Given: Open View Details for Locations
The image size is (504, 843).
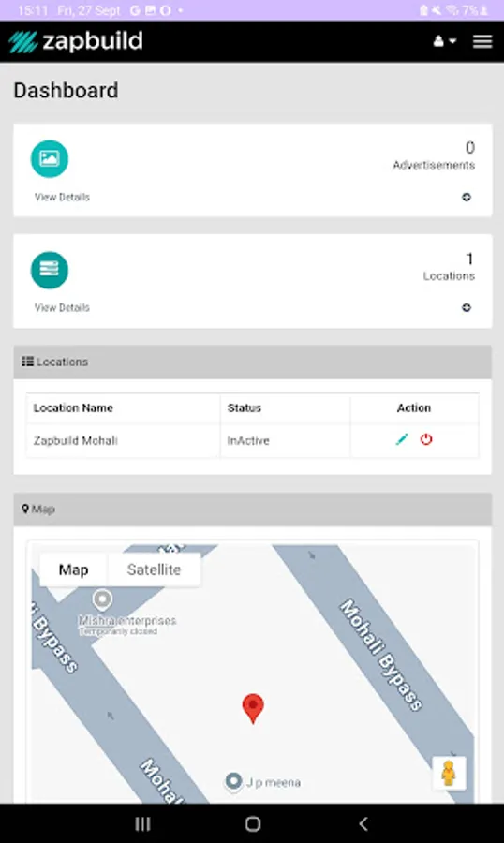Looking at the screenshot, I should (62, 307).
